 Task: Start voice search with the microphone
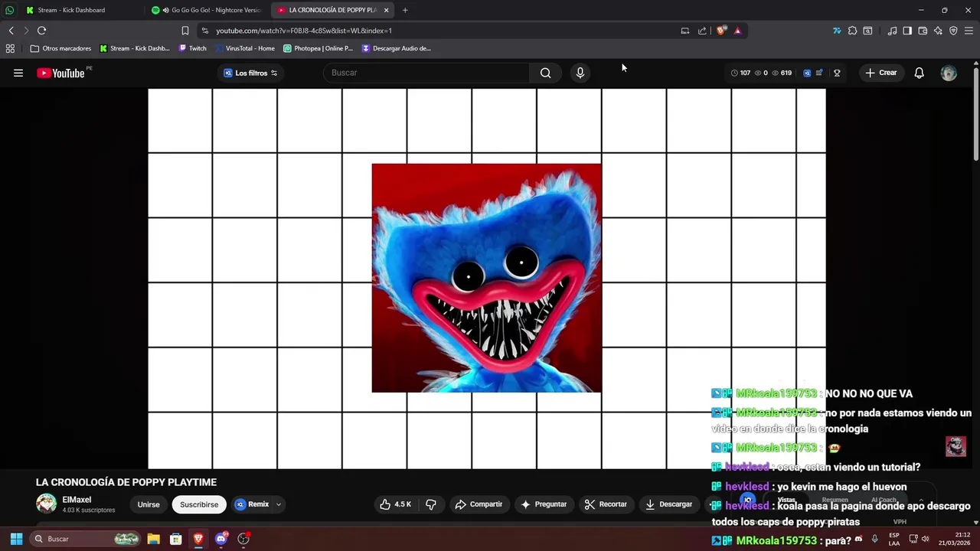[x=580, y=73]
